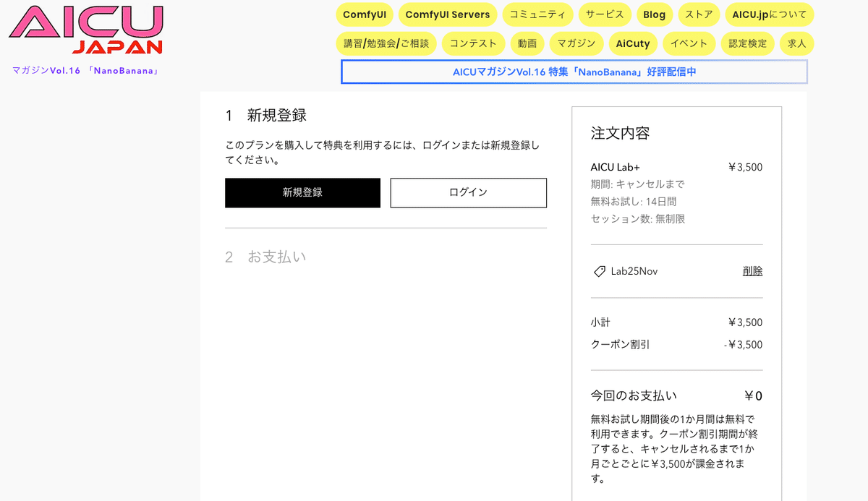View the イベント page

(x=689, y=43)
